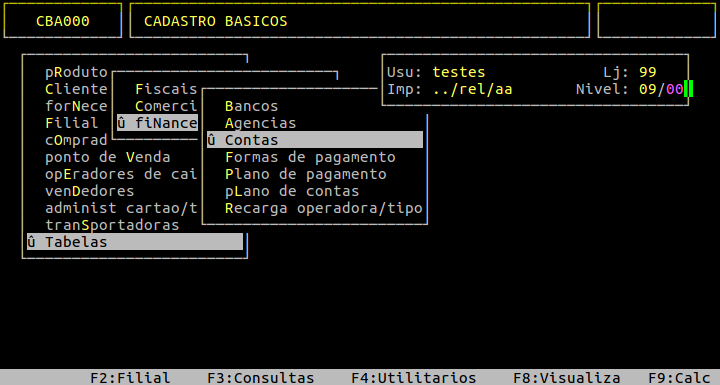This screenshot has width=720, height=385.
Task: Open F4:Utilitarios from status bar
Action: (x=413, y=378)
